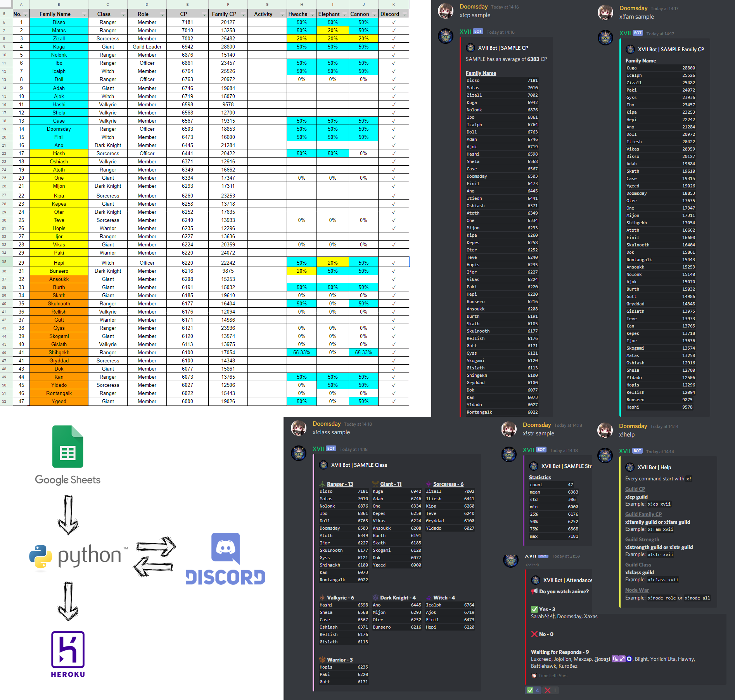This screenshot has height=700, width=735.
Task: Click the XVII bot avatar above SAMPLE CP embed
Action: 446,36
